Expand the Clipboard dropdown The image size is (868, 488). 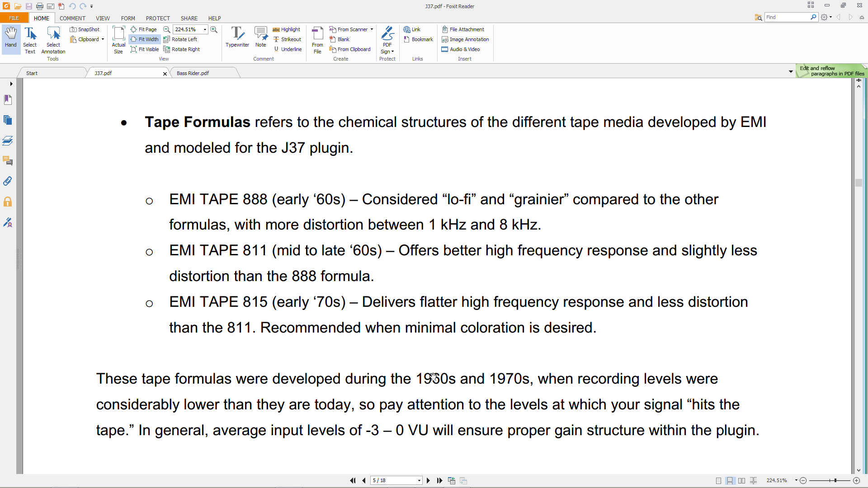point(103,39)
